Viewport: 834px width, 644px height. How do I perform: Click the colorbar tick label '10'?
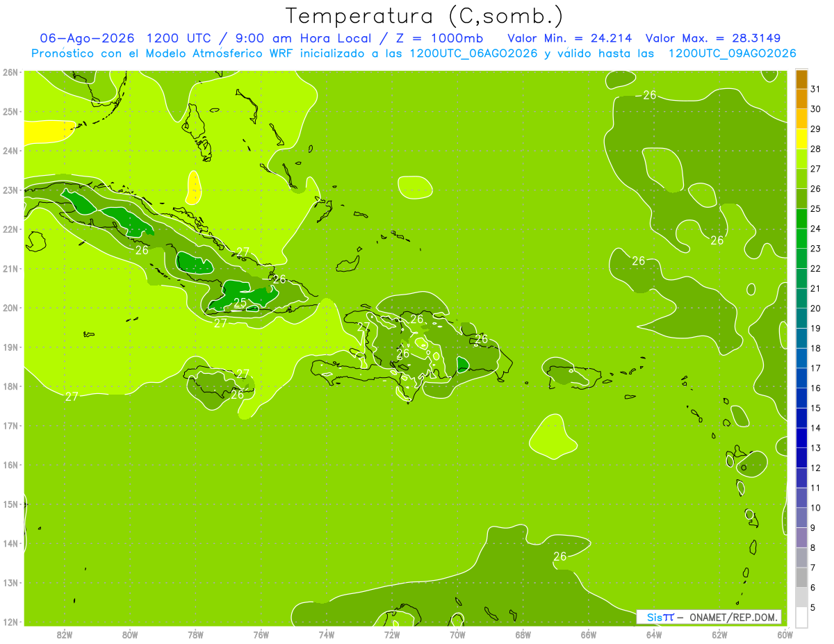click(816, 508)
